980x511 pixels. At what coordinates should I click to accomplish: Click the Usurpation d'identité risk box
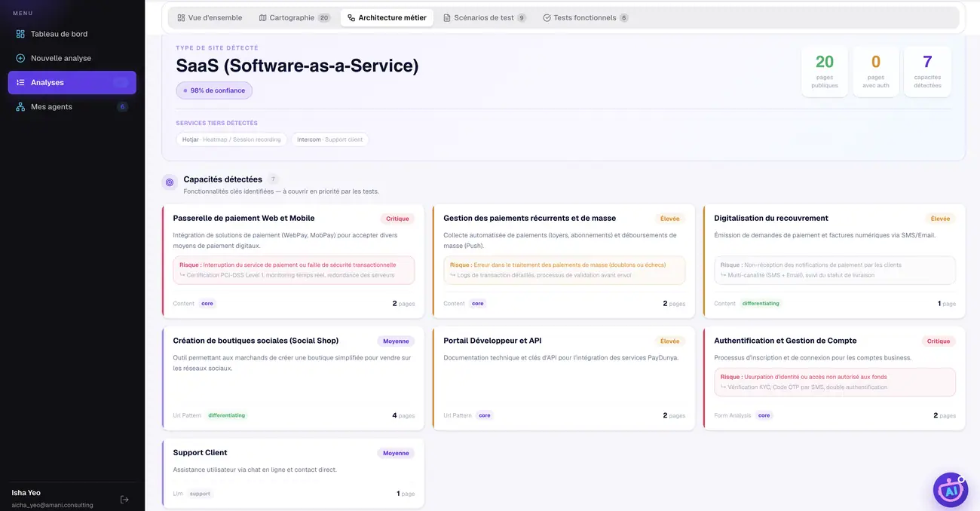(x=835, y=382)
